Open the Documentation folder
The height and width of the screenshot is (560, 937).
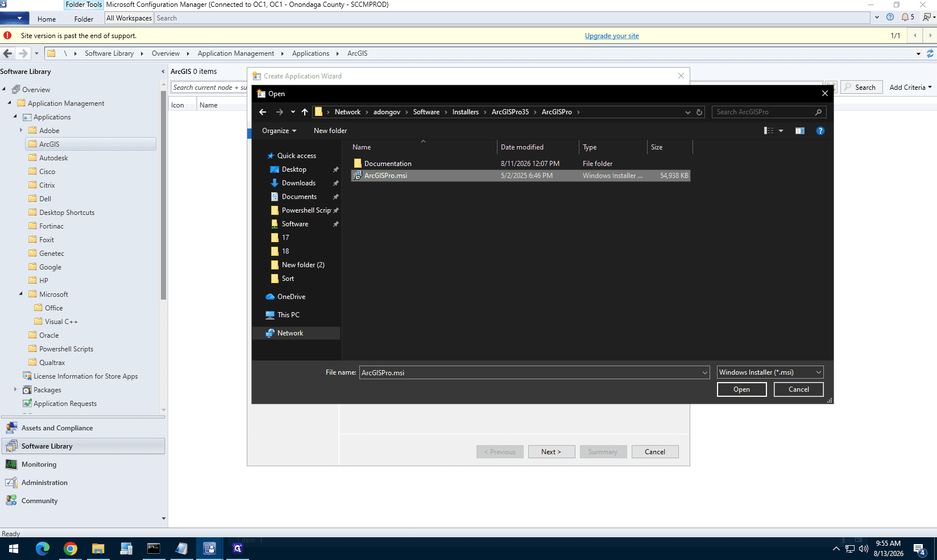(388, 164)
